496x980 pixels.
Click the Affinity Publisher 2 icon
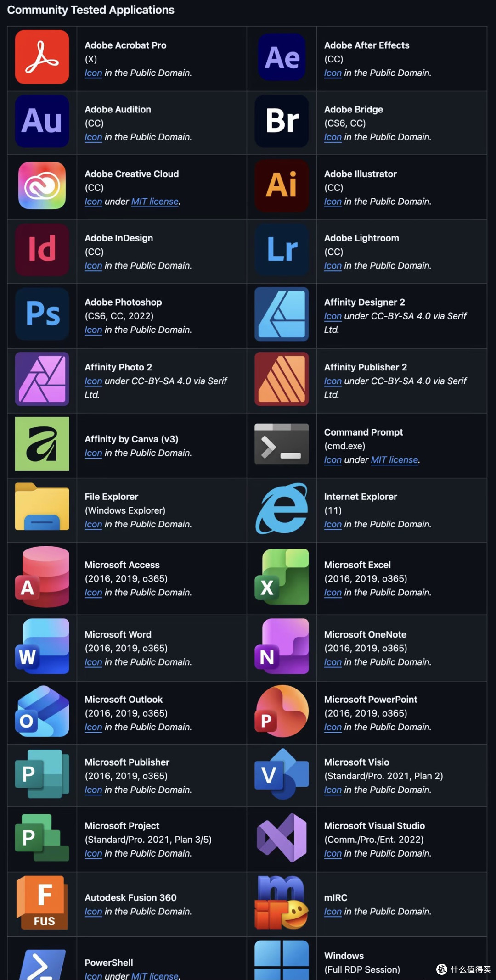coord(282,379)
